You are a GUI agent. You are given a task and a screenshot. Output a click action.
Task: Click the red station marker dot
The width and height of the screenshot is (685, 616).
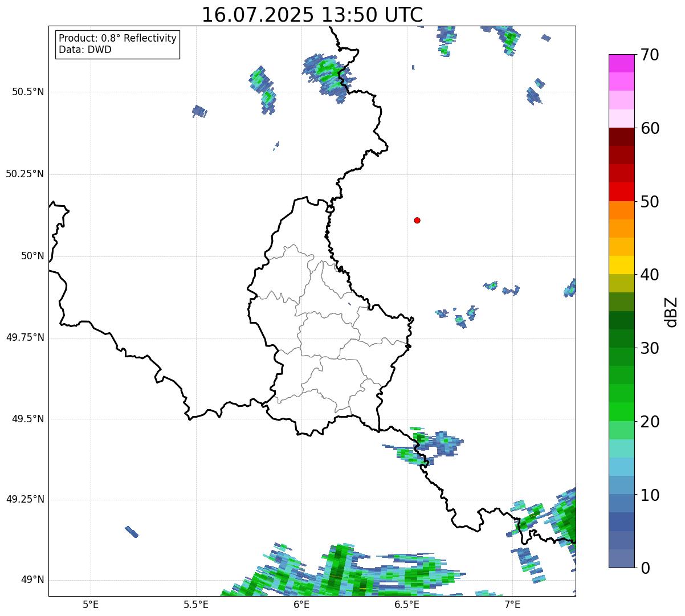point(417,220)
